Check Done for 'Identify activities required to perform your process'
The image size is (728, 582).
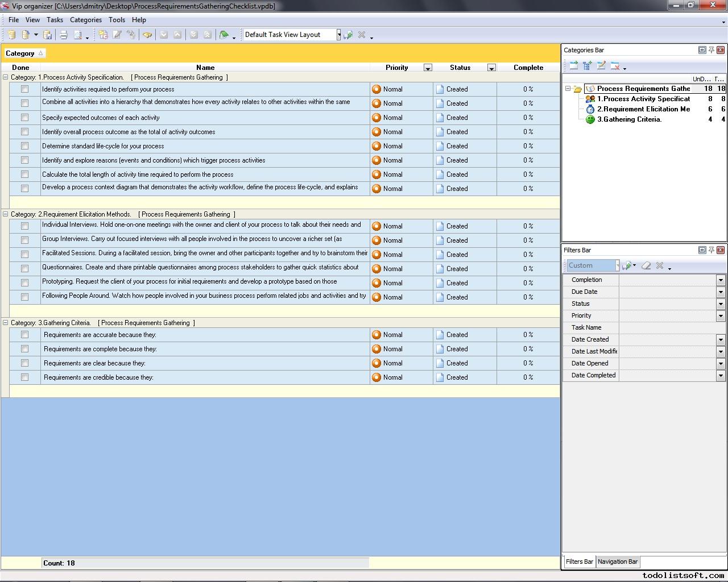[24, 89]
